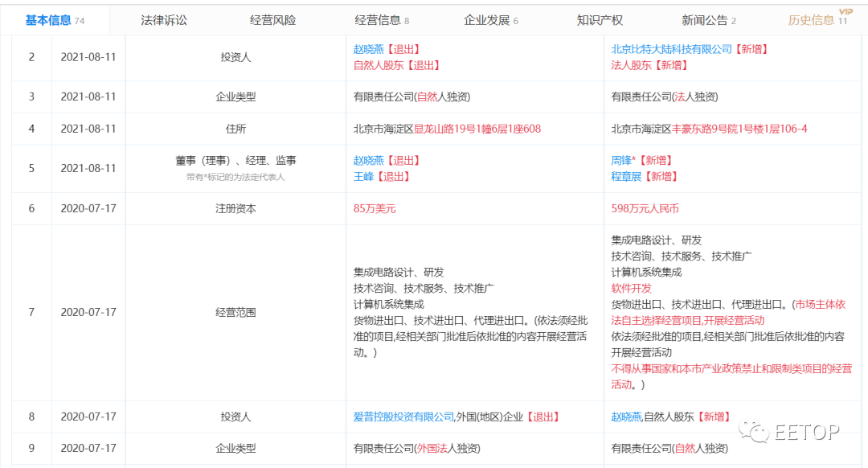
Task: Select 注册资本 label in row 6
Action: tap(235, 209)
